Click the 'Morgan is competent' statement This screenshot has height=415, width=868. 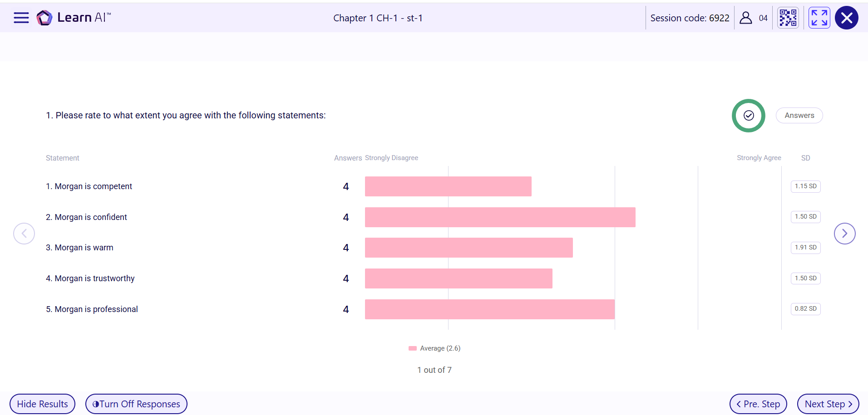pos(89,186)
